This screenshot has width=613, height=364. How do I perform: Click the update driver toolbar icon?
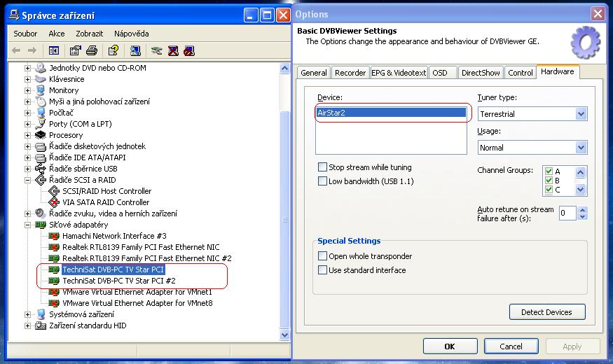tap(156, 50)
